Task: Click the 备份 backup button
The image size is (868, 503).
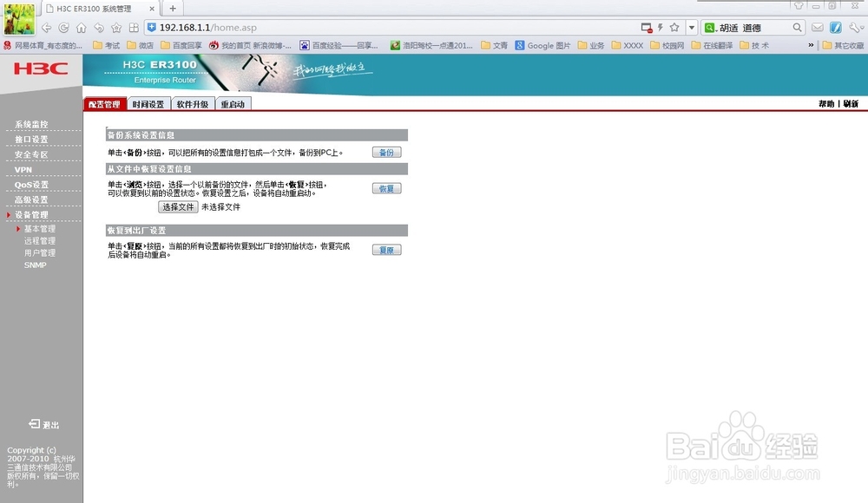Action: tap(386, 153)
